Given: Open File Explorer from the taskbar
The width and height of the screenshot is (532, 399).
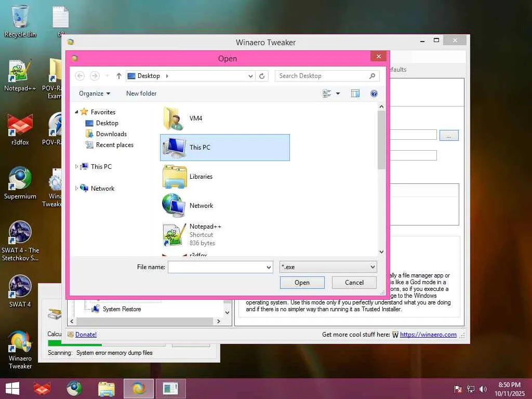Looking at the screenshot, I should click(106, 389).
